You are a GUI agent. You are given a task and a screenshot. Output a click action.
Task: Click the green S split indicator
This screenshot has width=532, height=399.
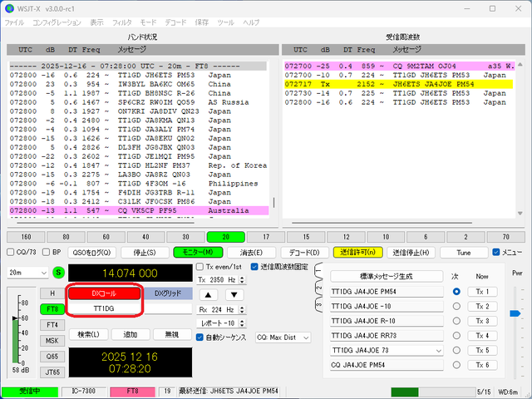[x=59, y=273]
